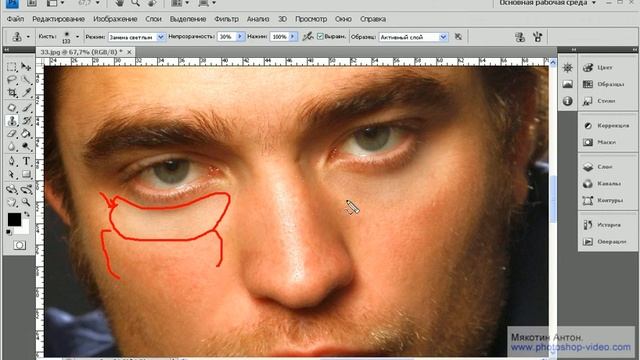The image size is (640, 360).
Task: Click the Непрозрачность opacity value field
Action: tap(227, 37)
